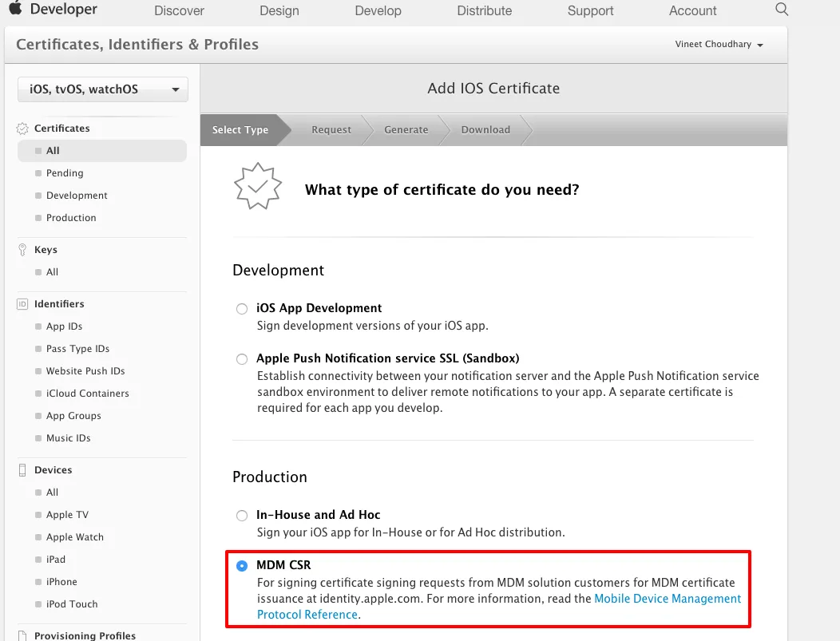Screen dimensions: 840x641
Task: Click the Provisioning Profiles document icon
Action: [x=22, y=636]
